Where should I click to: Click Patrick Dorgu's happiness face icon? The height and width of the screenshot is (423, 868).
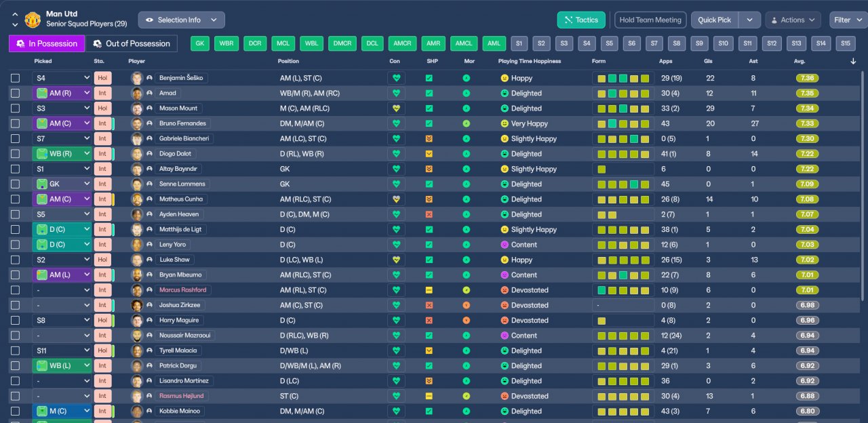point(505,365)
